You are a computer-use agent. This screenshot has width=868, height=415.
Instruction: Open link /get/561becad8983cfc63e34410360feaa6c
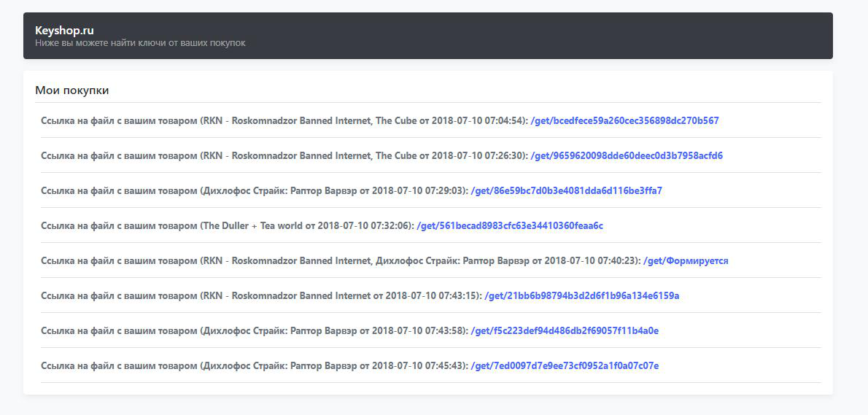coord(510,226)
